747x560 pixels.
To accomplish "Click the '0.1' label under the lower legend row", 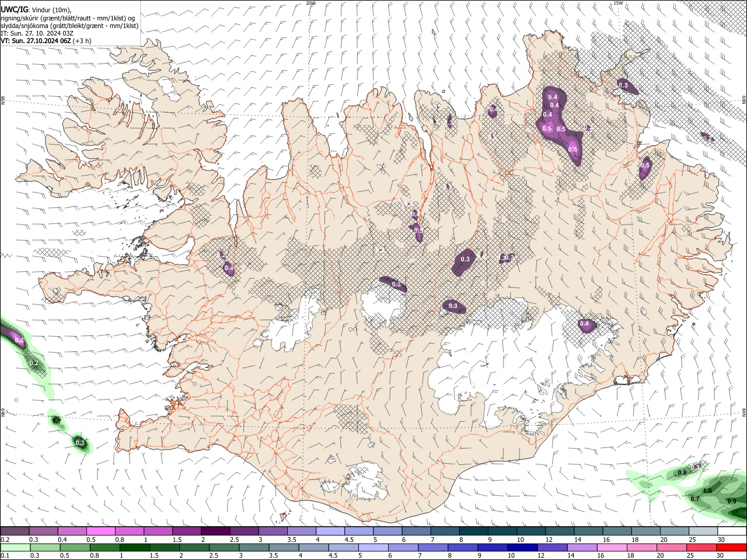I will pyautogui.click(x=5, y=555).
